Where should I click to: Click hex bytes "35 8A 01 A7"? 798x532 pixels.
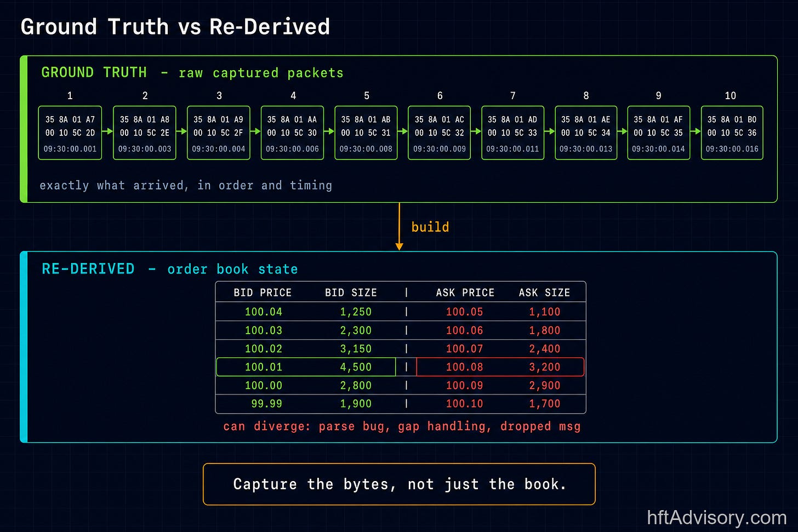(70, 119)
